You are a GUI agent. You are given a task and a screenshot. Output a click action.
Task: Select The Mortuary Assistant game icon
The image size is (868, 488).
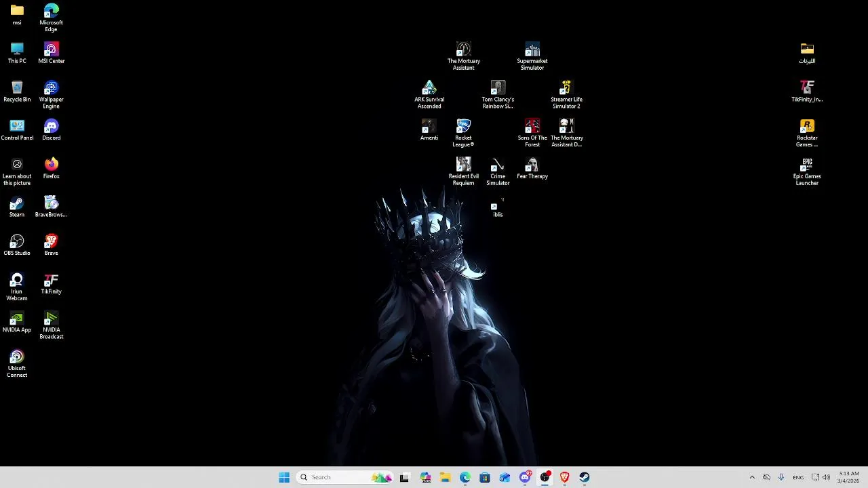pyautogui.click(x=463, y=56)
